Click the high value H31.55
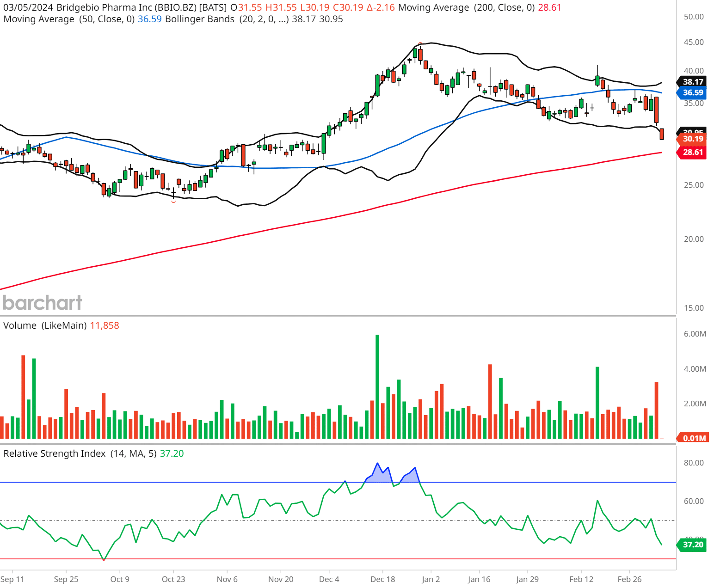The height and width of the screenshot is (588, 714). pyautogui.click(x=281, y=7)
